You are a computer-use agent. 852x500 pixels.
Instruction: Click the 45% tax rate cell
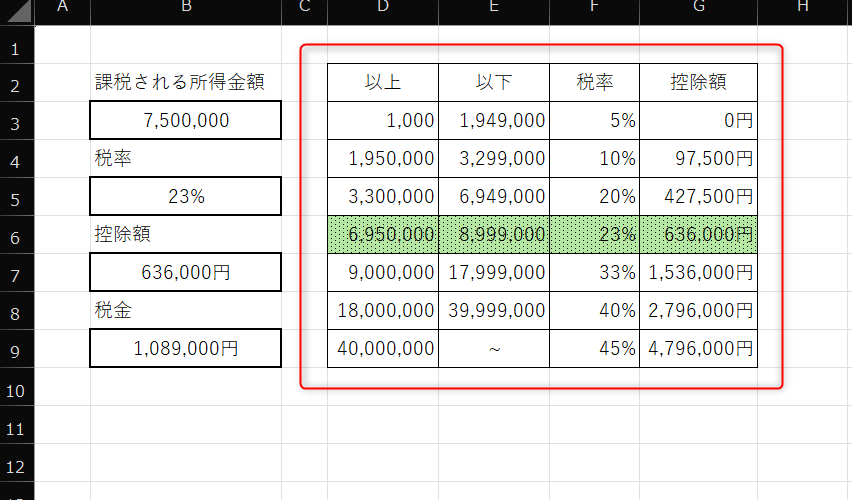click(x=594, y=349)
